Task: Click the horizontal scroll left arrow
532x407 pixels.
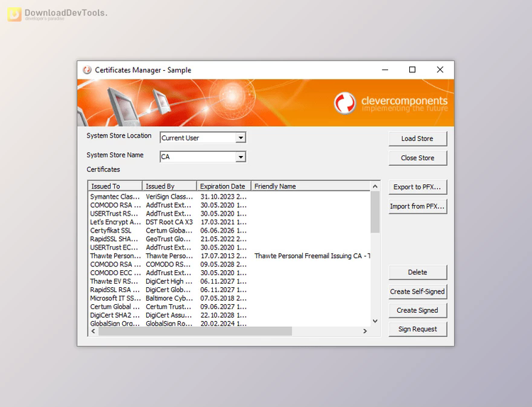Action: pyautogui.click(x=94, y=331)
